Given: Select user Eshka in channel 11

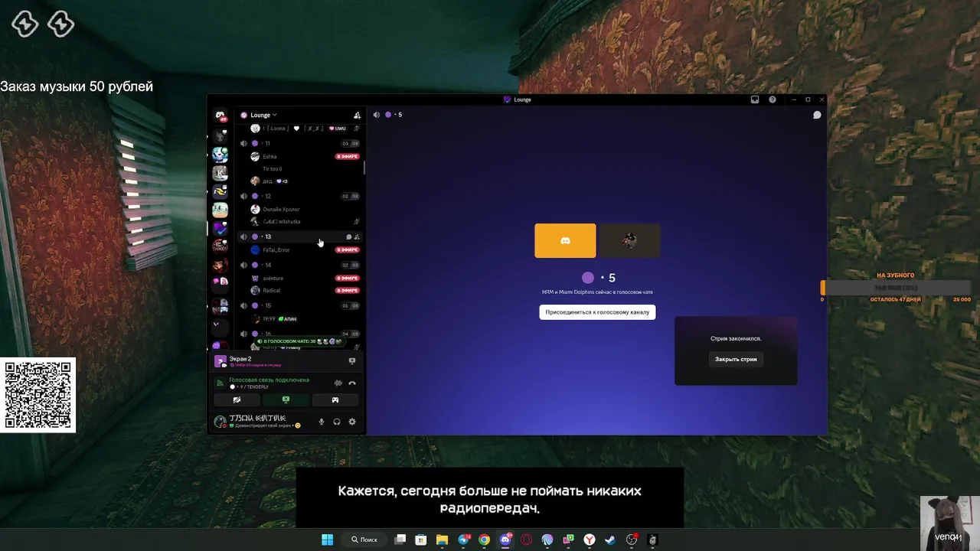Looking at the screenshot, I should click(x=269, y=156).
